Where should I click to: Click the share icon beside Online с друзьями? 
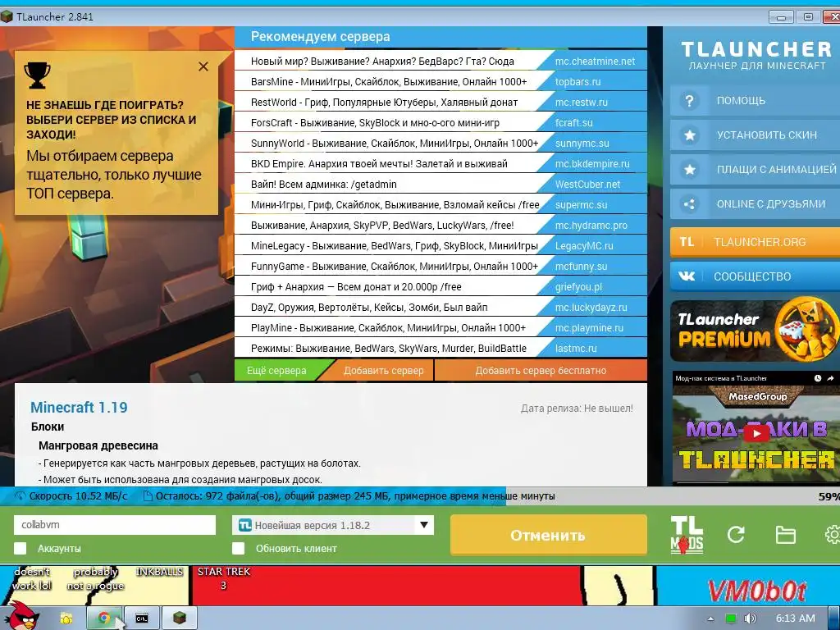689,204
